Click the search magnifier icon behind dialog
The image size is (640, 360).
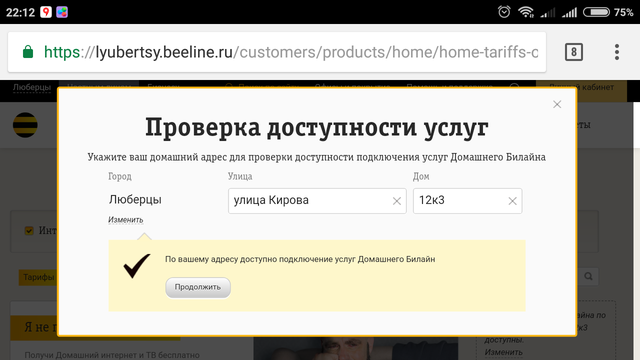588,276
